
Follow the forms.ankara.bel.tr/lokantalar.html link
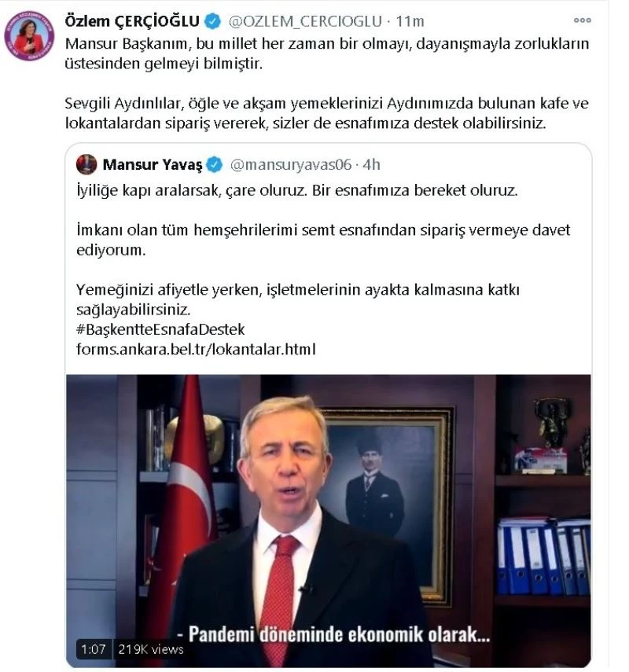196,349
